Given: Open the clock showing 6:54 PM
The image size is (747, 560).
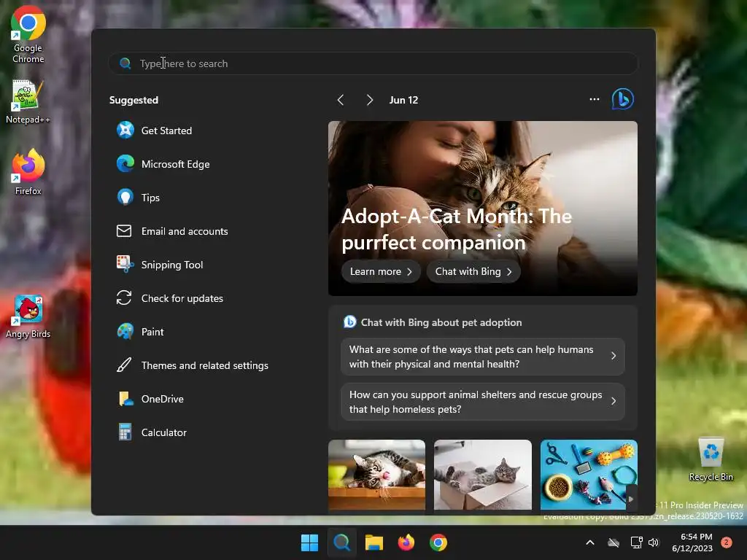Looking at the screenshot, I should tap(692, 542).
